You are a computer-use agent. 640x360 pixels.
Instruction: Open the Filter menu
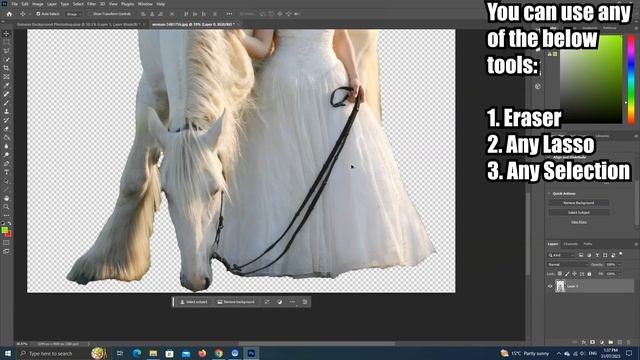tap(91, 4)
